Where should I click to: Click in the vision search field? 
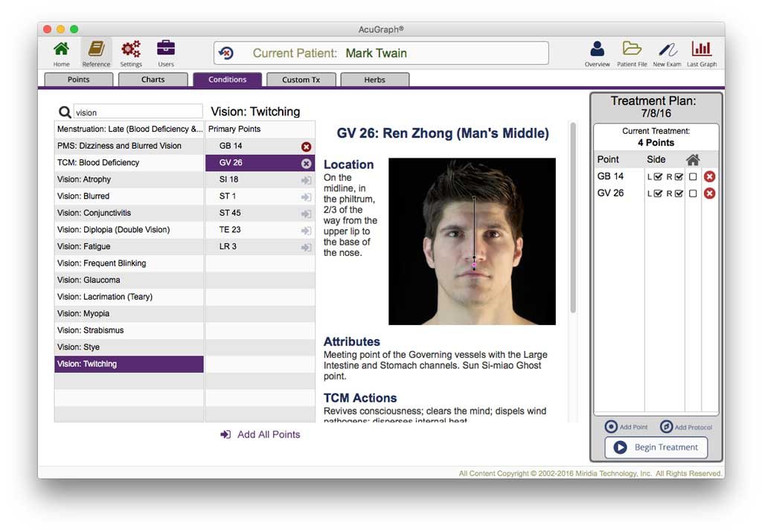pyautogui.click(x=138, y=112)
